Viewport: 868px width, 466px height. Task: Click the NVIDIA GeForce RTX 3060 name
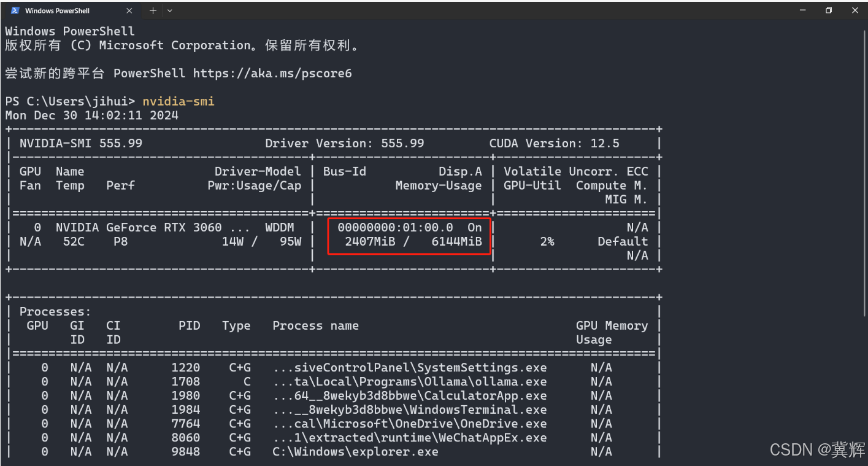pos(139,227)
